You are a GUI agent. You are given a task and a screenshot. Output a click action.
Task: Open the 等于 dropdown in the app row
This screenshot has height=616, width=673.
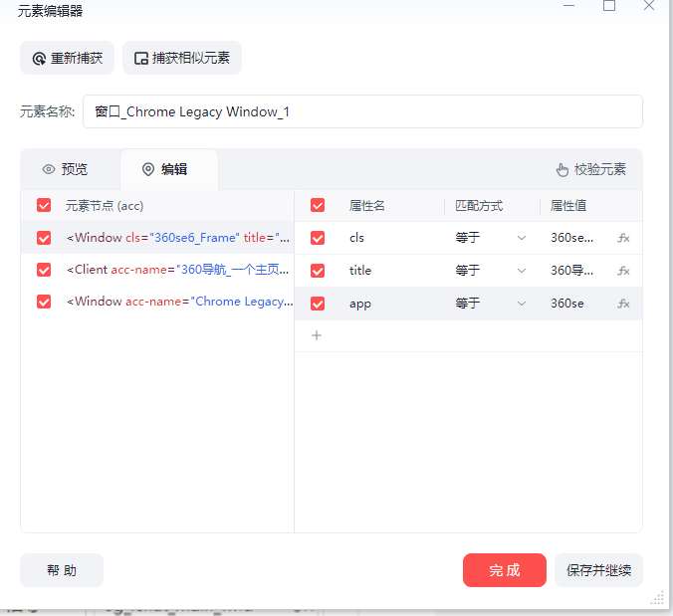[x=490, y=304]
